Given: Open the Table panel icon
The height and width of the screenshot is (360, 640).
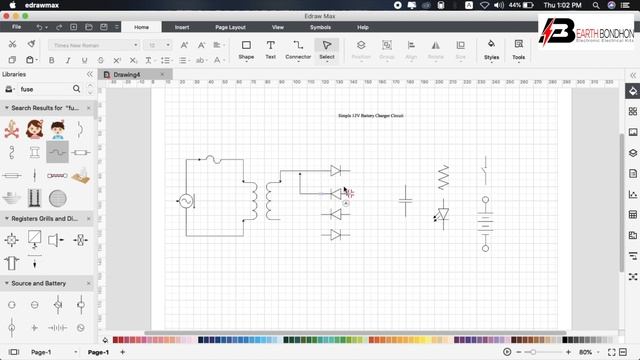Looking at the screenshot, I should pos(633,215).
